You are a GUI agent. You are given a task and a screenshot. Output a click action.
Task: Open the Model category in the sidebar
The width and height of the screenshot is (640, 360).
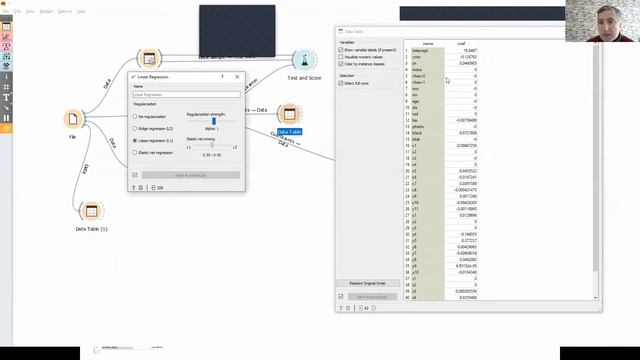click(x=6, y=47)
